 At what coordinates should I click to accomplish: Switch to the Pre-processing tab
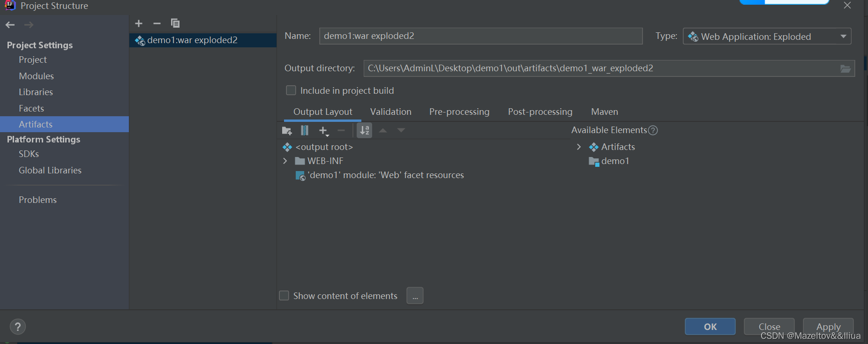(x=459, y=112)
